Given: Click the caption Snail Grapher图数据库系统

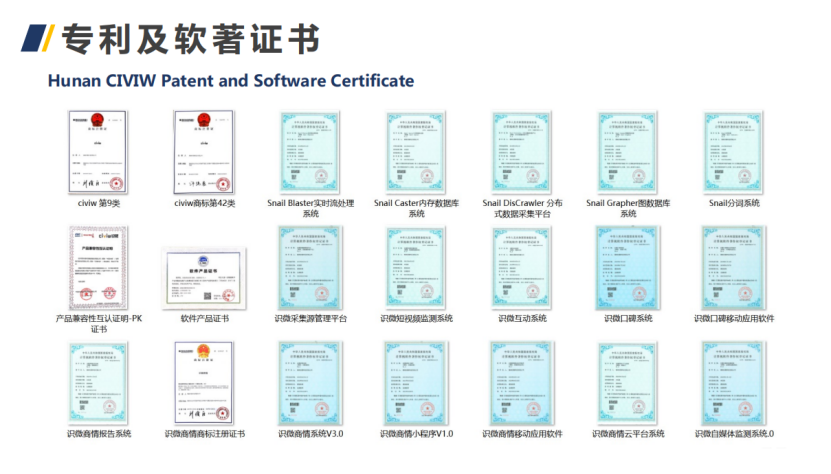Looking at the screenshot, I should pos(629,208).
